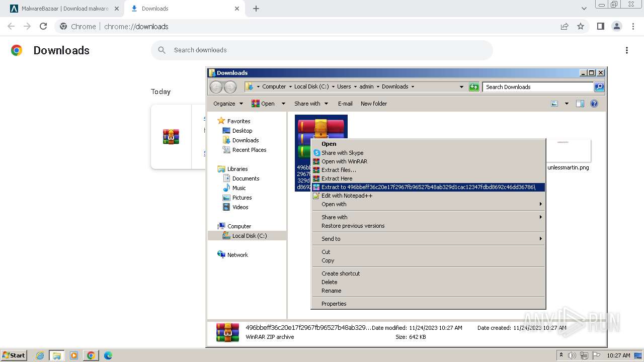Bookmark page with star icon
This screenshot has width=644, height=362.
point(581,26)
